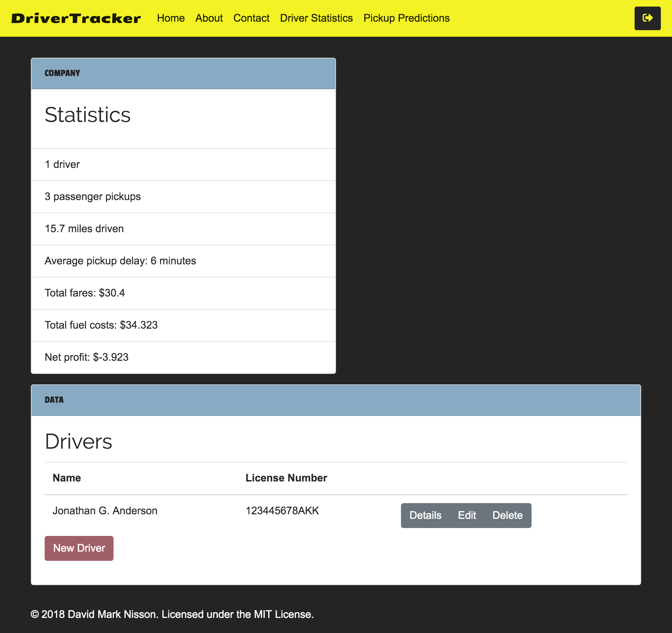Viewport: 672px width, 633px height.
Task: Open Pickup Predictions
Action: pyautogui.click(x=406, y=18)
